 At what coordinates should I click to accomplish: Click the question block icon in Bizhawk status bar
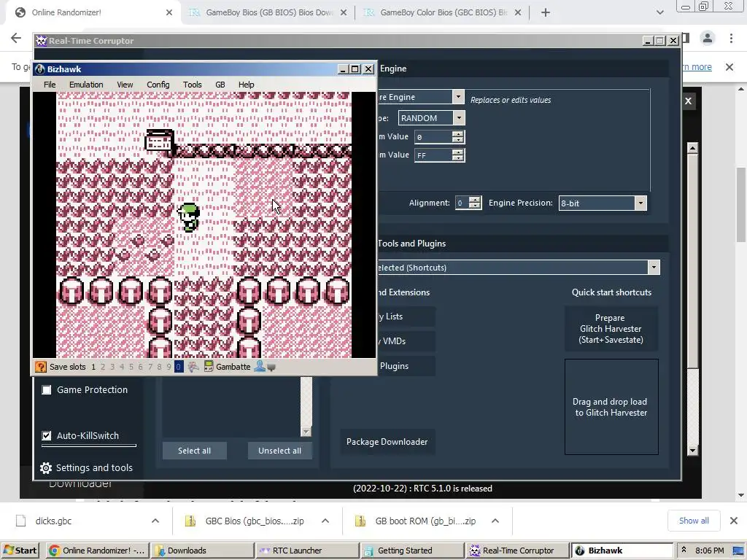pyautogui.click(x=41, y=367)
